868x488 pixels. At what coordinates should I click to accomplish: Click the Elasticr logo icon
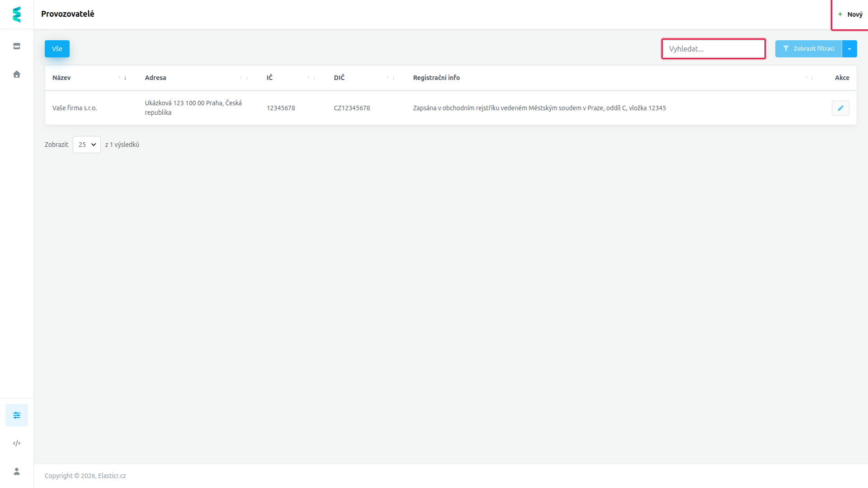pyautogui.click(x=17, y=14)
